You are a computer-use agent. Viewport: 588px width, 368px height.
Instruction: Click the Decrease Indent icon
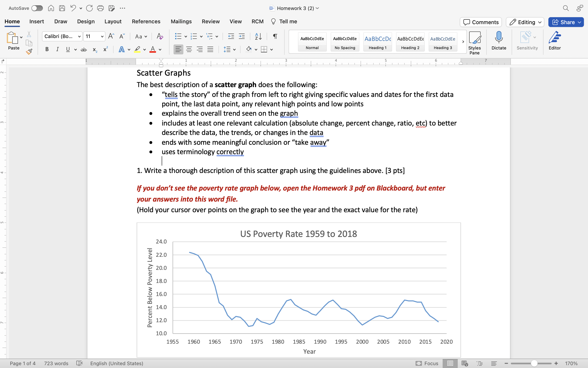(231, 37)
